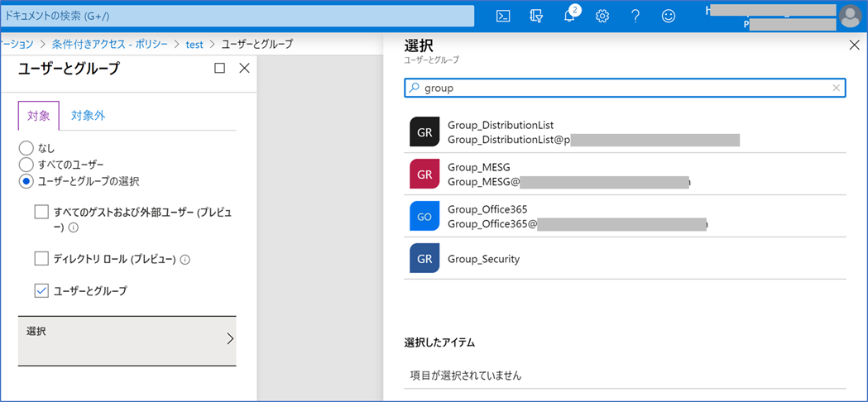This screenshot has height=402, width=868.
Task: Click the Group_DistributionList@ email address
Action: 509,140
